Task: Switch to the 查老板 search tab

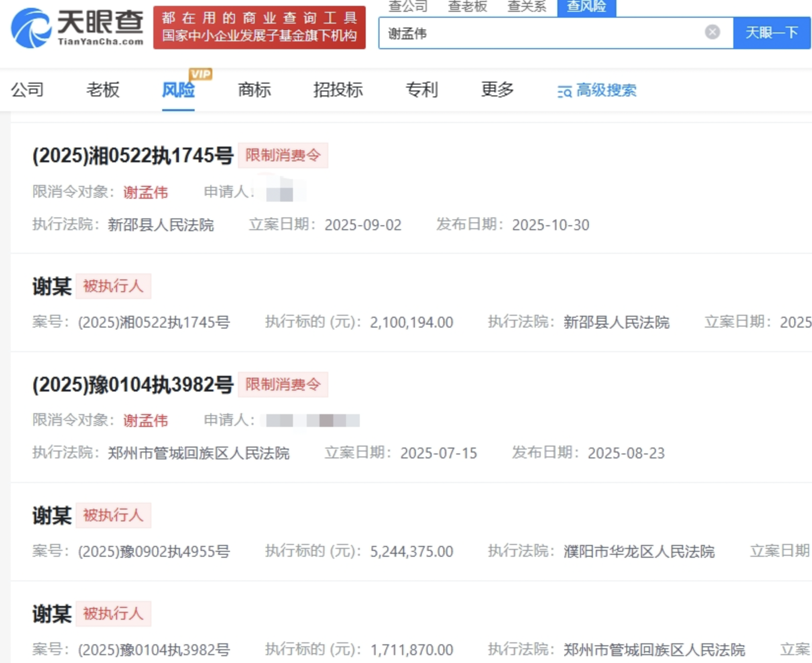Action: click(467, 7)
